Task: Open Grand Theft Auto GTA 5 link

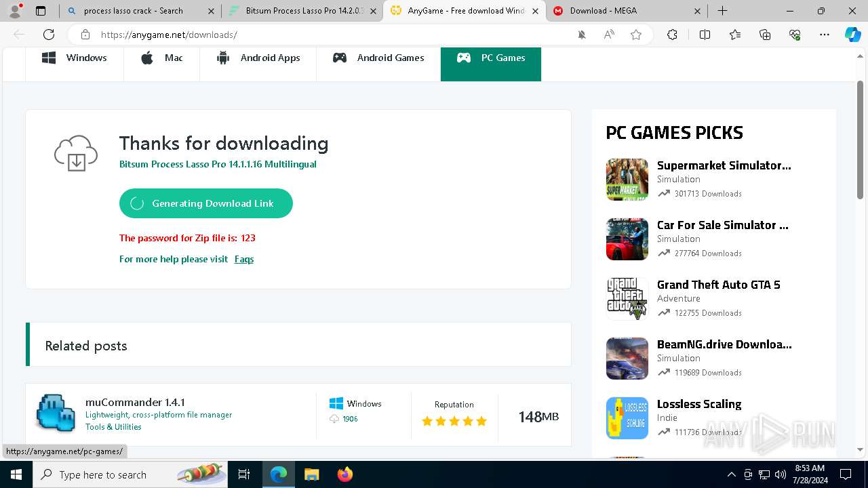Action: pos(719,285)
